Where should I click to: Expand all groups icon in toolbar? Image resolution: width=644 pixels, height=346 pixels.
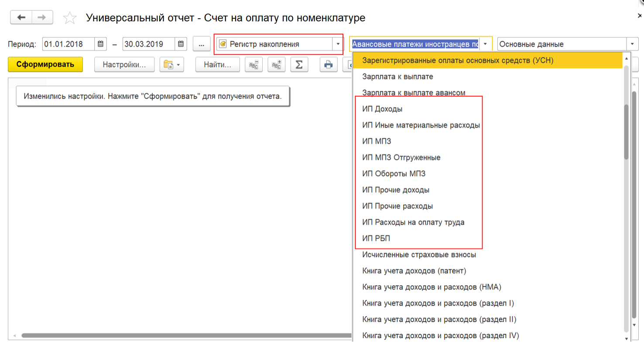276,64
